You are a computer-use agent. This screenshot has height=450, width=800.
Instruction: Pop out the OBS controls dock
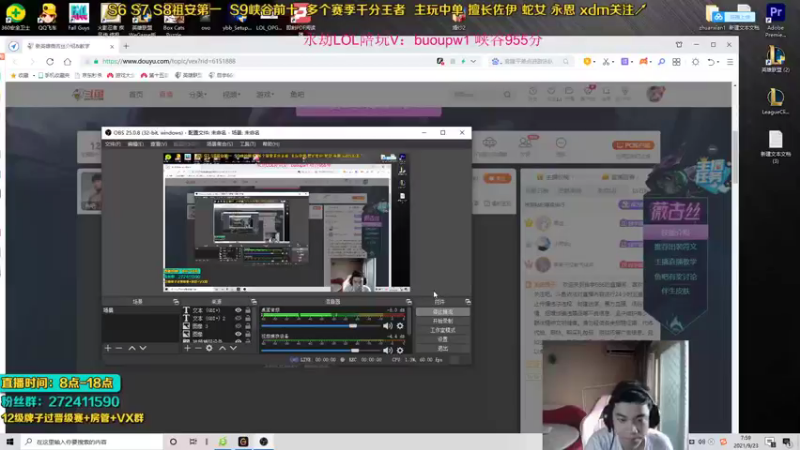pos(468,302)
